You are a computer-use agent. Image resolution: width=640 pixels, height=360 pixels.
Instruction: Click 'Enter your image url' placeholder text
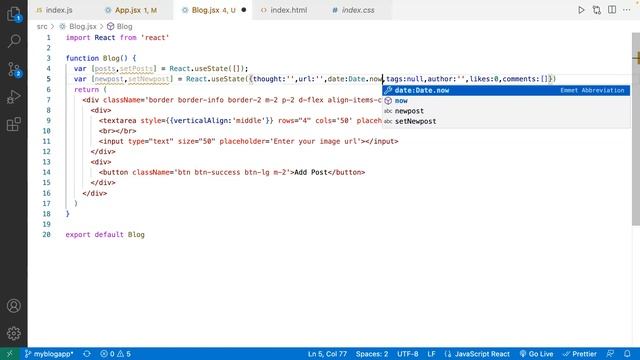[316, 141]
